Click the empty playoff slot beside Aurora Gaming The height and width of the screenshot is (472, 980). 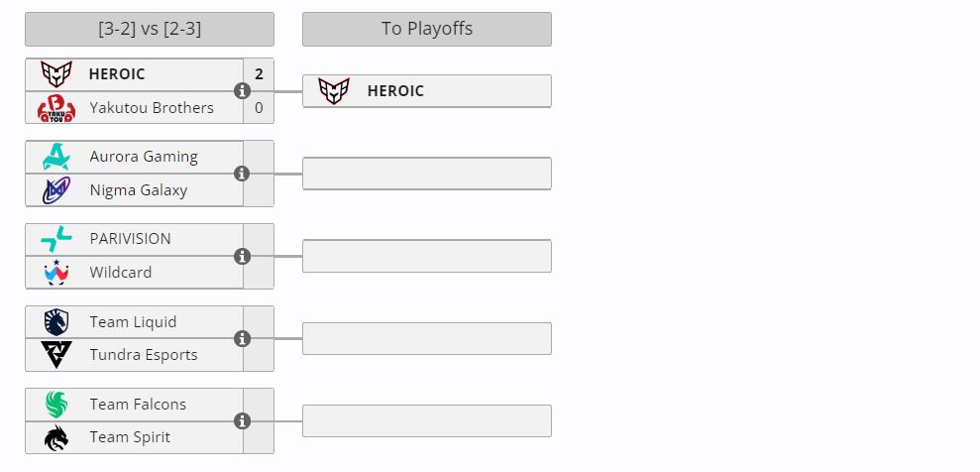point(427,174)
